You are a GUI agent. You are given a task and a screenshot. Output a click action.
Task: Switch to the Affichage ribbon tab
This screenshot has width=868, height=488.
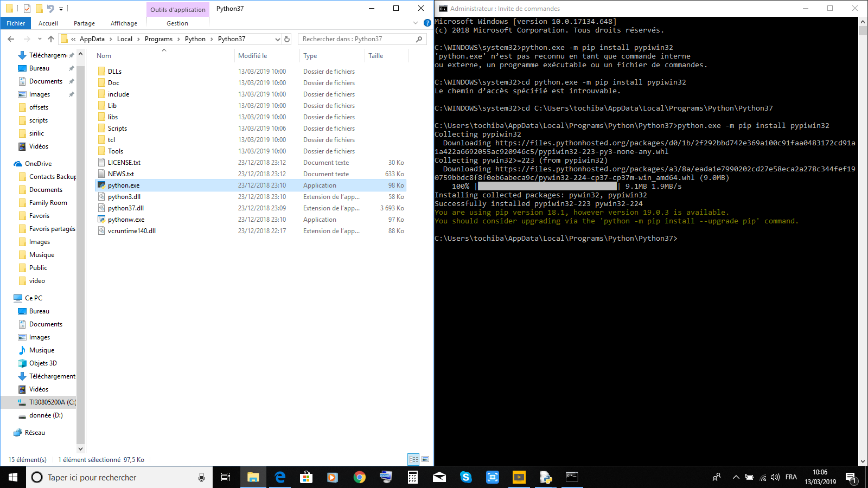point(124,23)
